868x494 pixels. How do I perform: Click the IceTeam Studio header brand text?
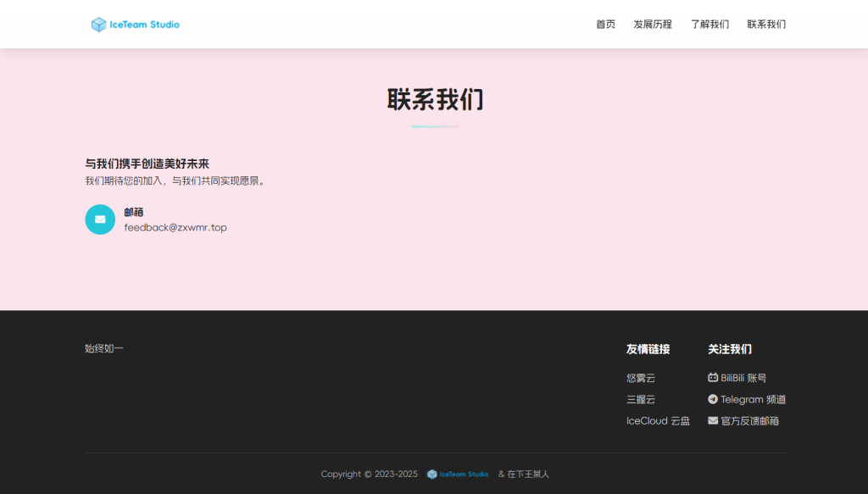(145, 25)
